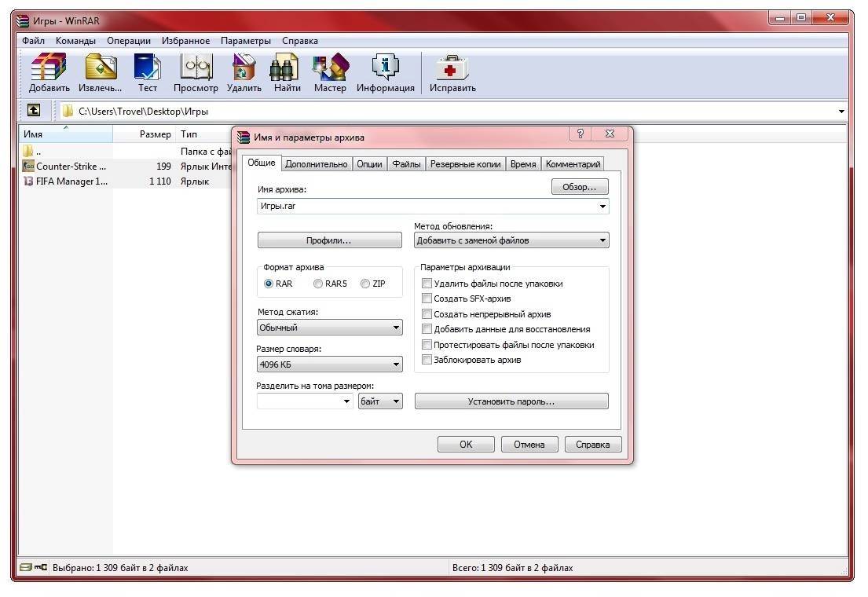The image size is (868, 597).
Task: Click the WinRAR icon in the main title bar
Action: tap(23, 21)
